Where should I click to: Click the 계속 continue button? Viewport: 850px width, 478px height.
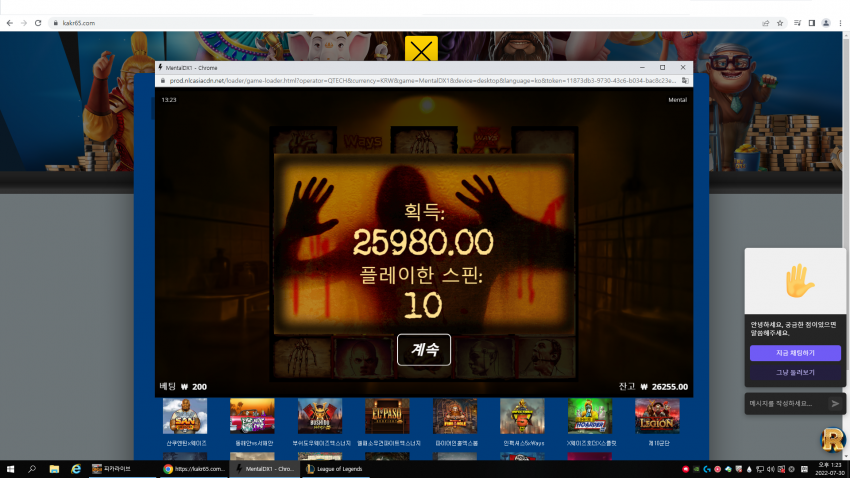tap(424, 350)
